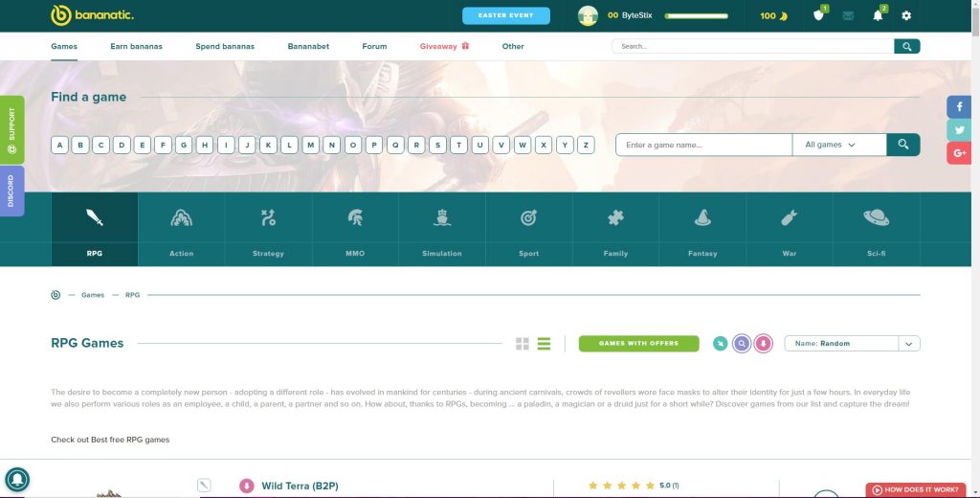The image size is (980, 498).
Task: Click the experience progress bar
Action: coord(697,16)
